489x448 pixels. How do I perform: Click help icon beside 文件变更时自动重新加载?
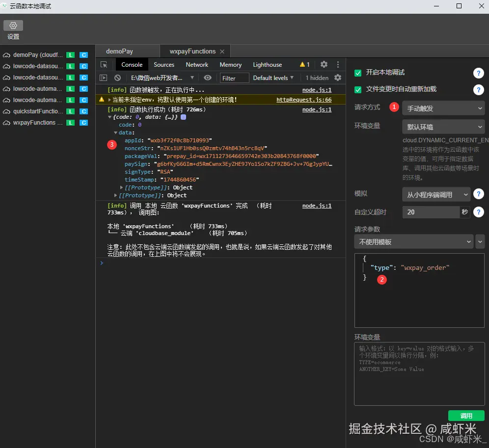pos(478,90)
